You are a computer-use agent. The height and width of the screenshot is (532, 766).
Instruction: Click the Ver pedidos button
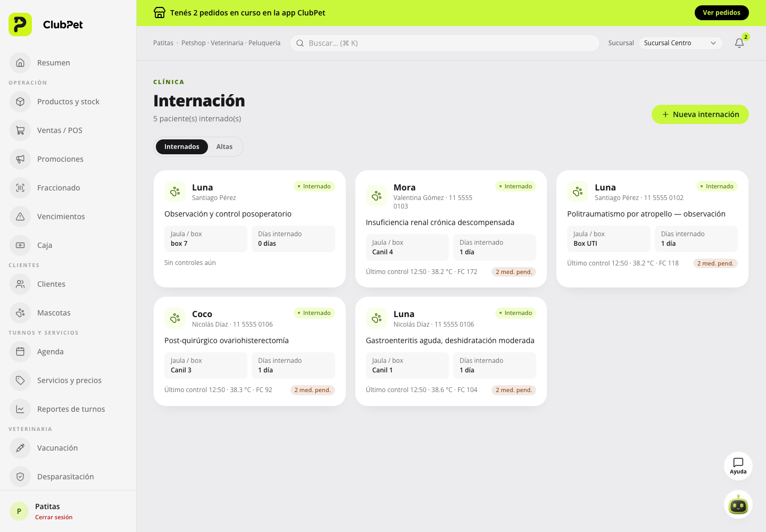[721, 13]
